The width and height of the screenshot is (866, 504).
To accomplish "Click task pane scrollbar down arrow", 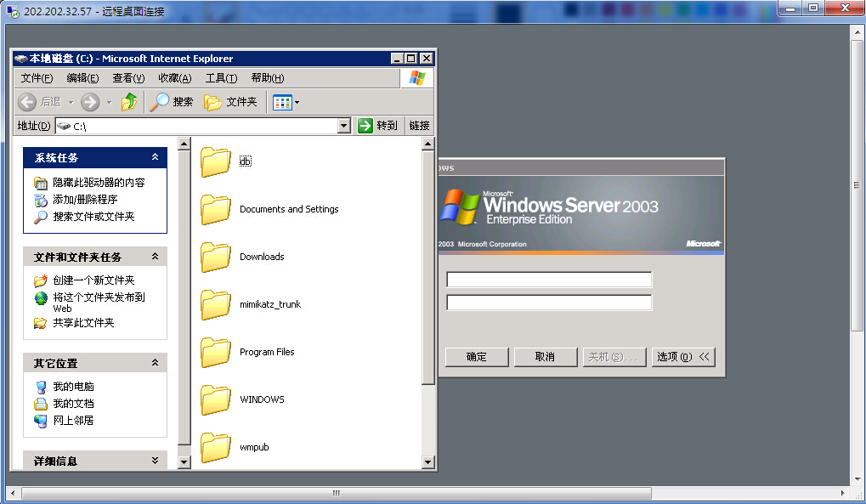I will 184,462.
